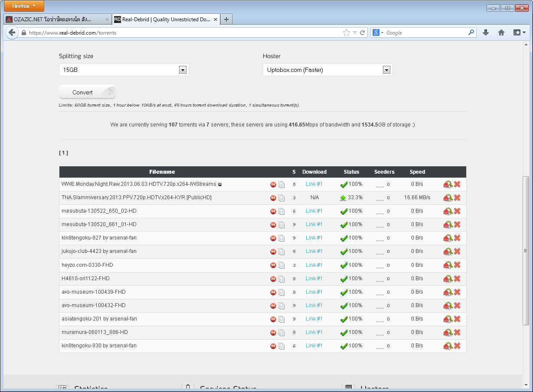Remove jukujo-club-4423 using its red X

457,252
